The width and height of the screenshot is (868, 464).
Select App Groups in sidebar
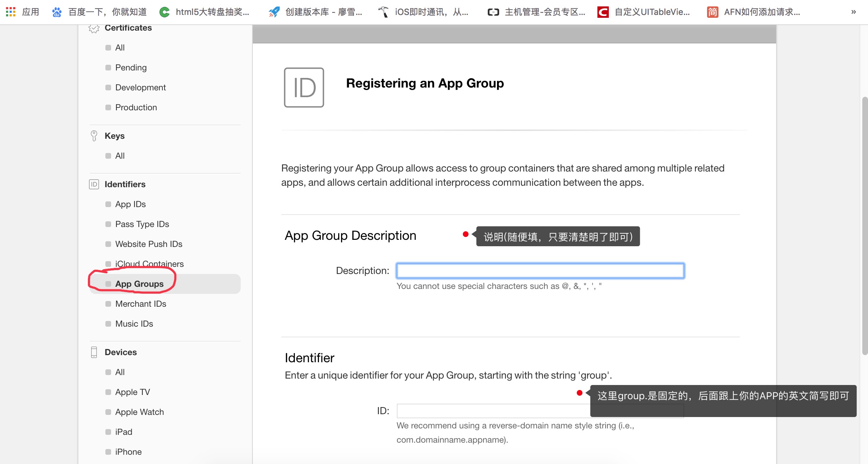coord(139,284)
